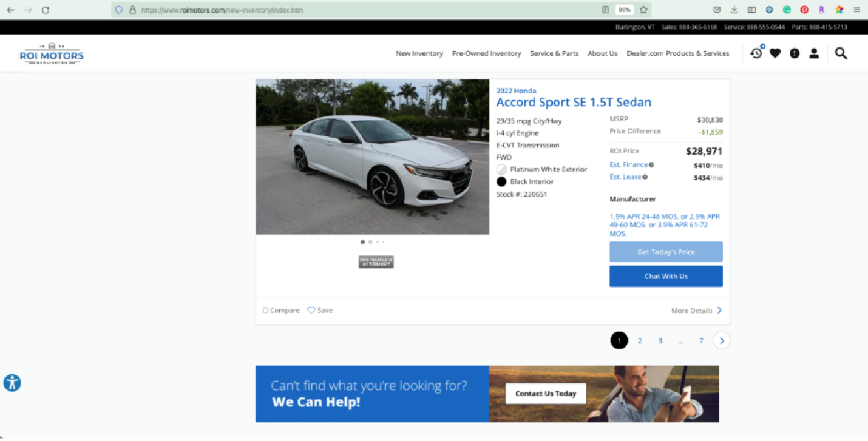Image resolution: width=868 pixels, height=441 pixels.
Task: Click the Pinterest extension icon
Action: pos(804,10)
